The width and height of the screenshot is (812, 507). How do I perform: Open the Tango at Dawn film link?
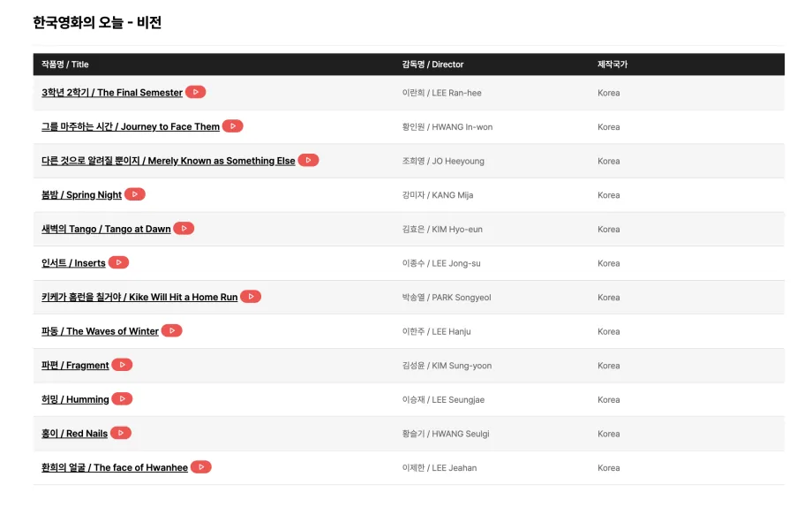pyautogui.click(x=106, y=229)
